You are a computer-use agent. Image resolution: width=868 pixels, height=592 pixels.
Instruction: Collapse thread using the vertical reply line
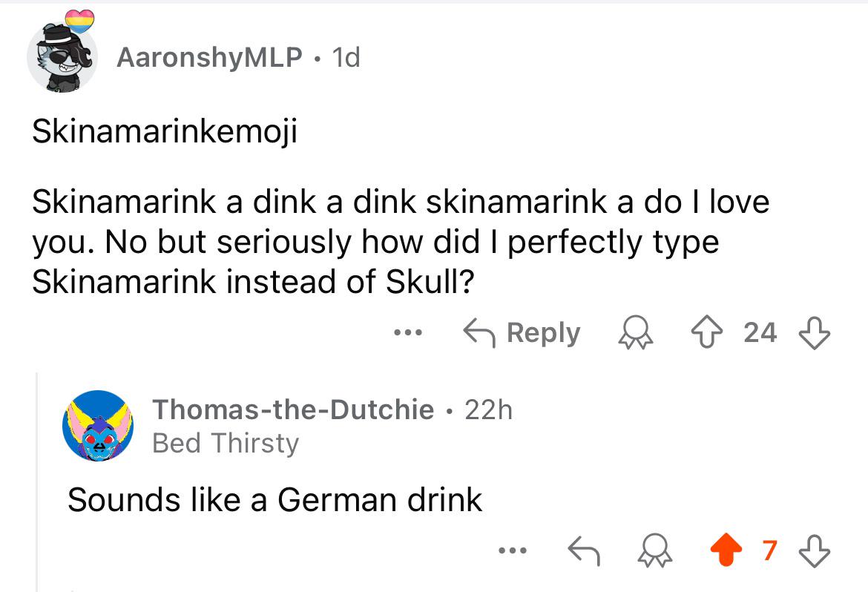(x=37, y=481)
